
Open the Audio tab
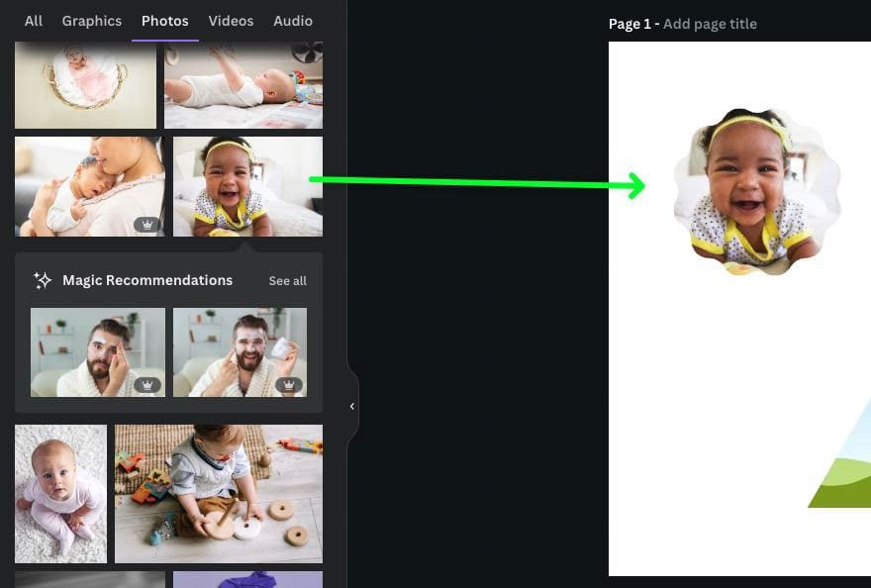pyautogui.click(x=293, y=21)
